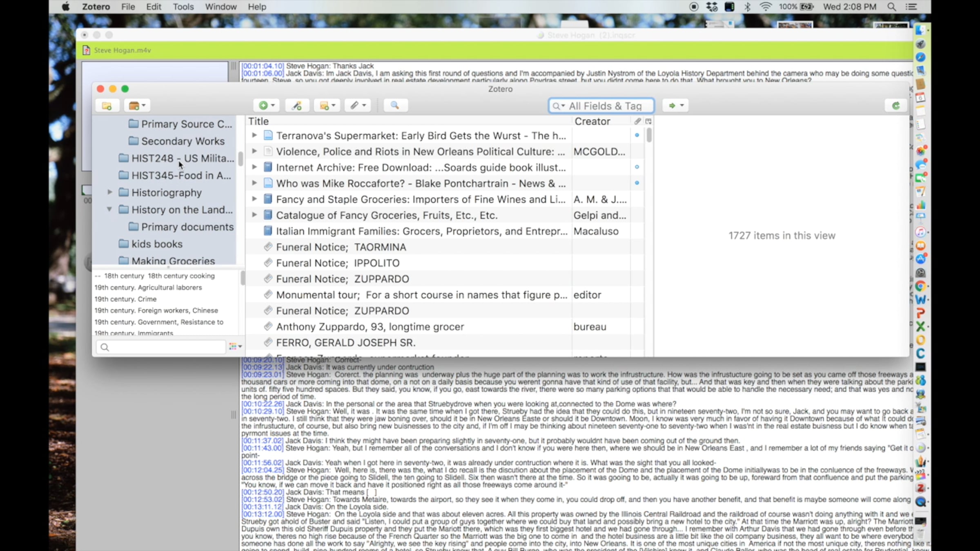Open the New Note dropdown
The height and width of the screenshot is (551, 980).
(327, 106)
